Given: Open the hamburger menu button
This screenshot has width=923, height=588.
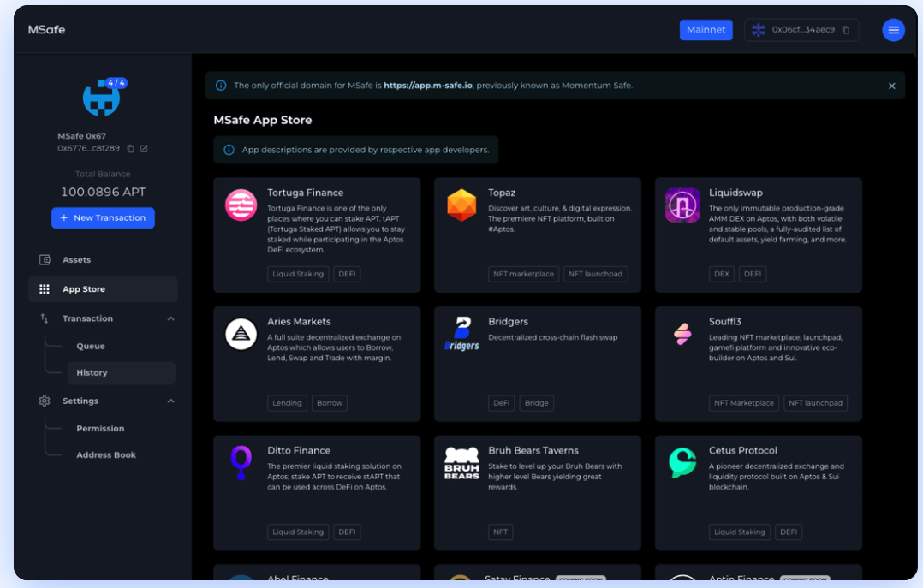Looking at the screenshot, I should pyautogui.click(x=893, y=30).
